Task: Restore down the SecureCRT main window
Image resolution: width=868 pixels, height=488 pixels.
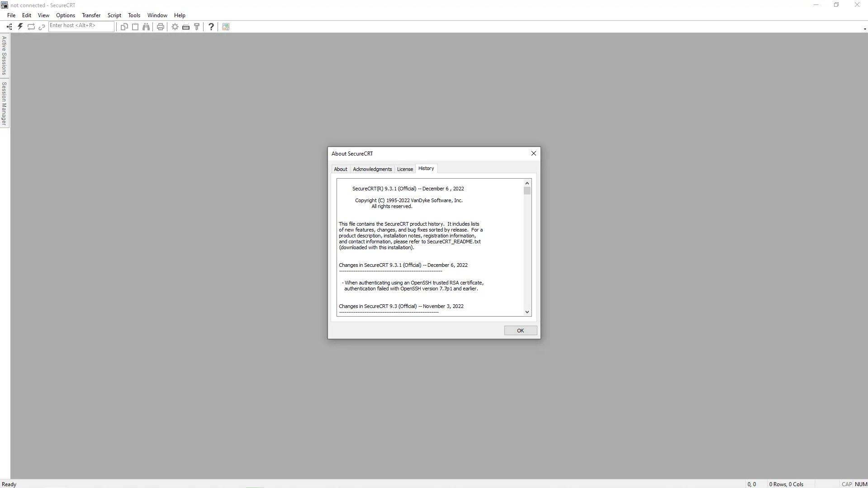Action: click(836, 5)
